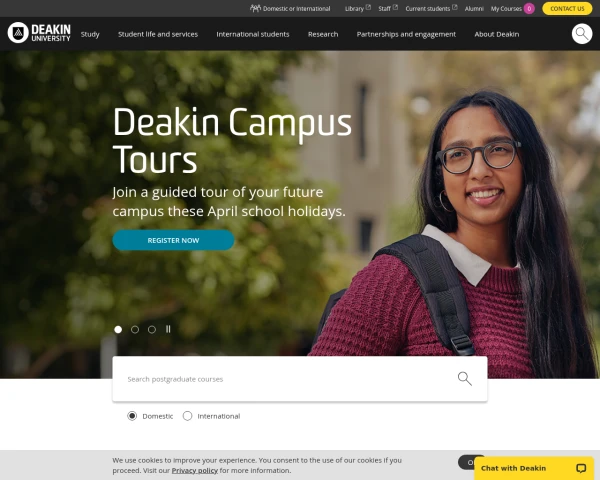600x480 pixels.
Task: Select the International radio button
Action: 187,416
